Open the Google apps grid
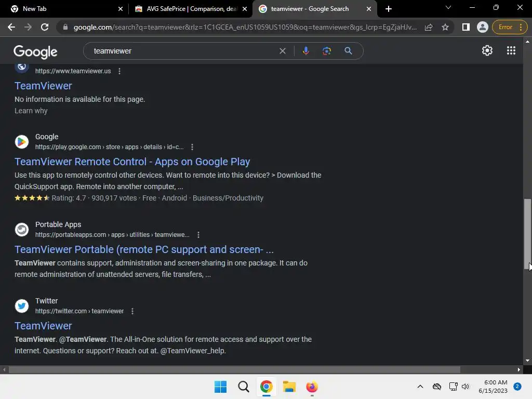 (x=511, y=50)
